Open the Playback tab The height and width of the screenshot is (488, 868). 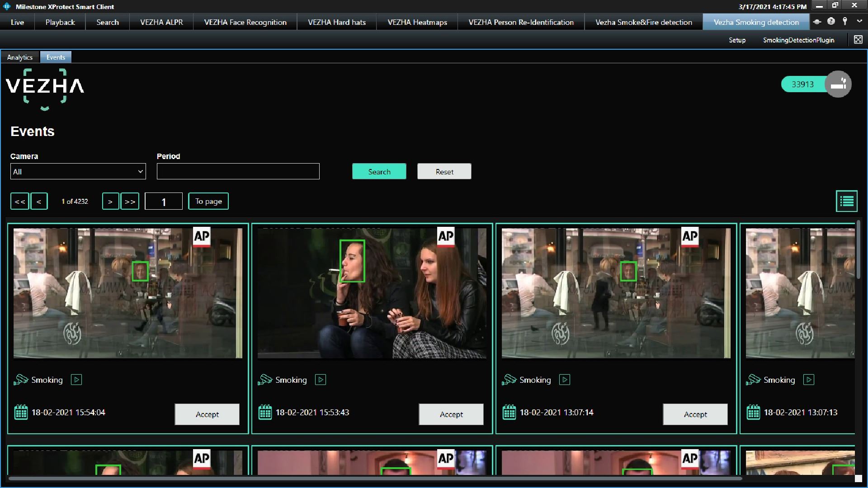(60, 22)
